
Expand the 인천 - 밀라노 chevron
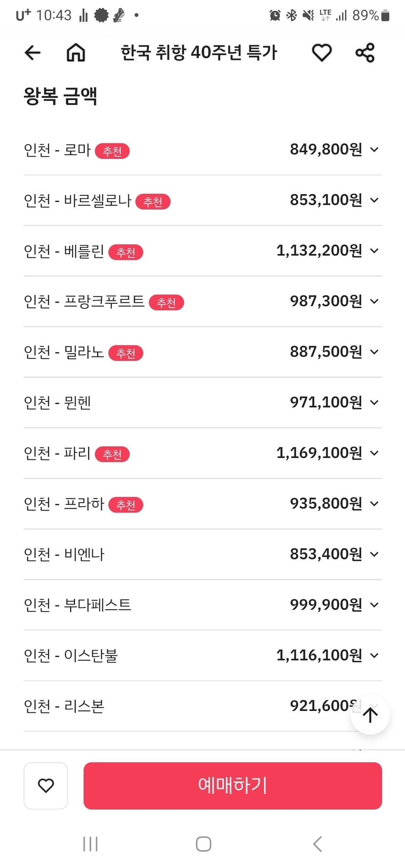pyautogui.click(x=374, y=352)
